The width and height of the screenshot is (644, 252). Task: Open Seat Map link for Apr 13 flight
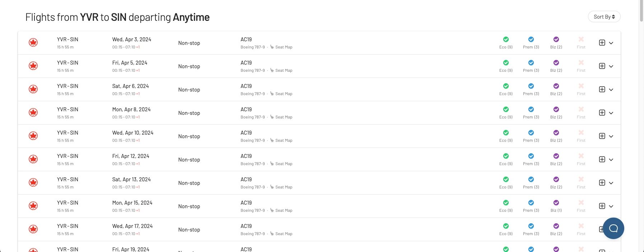click(281, 187)
